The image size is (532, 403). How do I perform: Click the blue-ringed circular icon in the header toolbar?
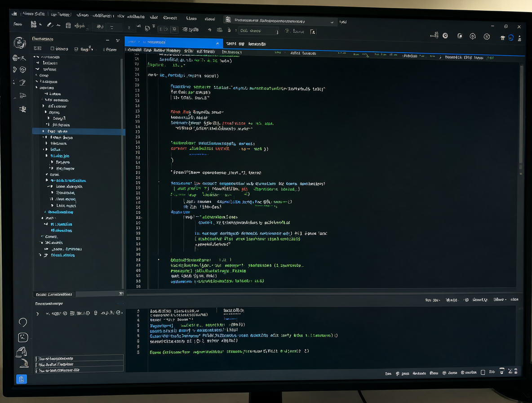(511, 38)
